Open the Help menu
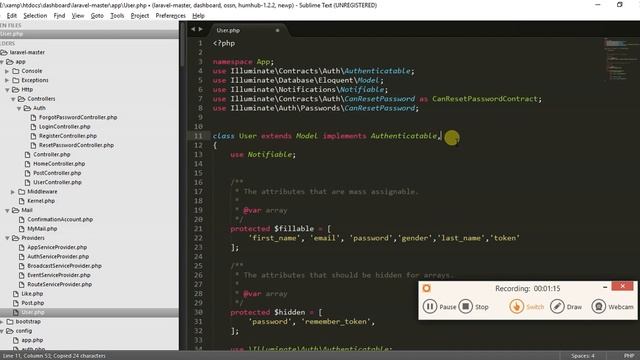The width and height of the screenshot is (640, 360). click(198, 16)
